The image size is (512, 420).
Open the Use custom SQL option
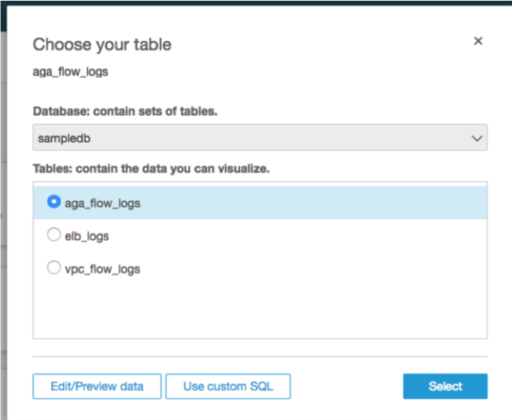pos(228,386)
